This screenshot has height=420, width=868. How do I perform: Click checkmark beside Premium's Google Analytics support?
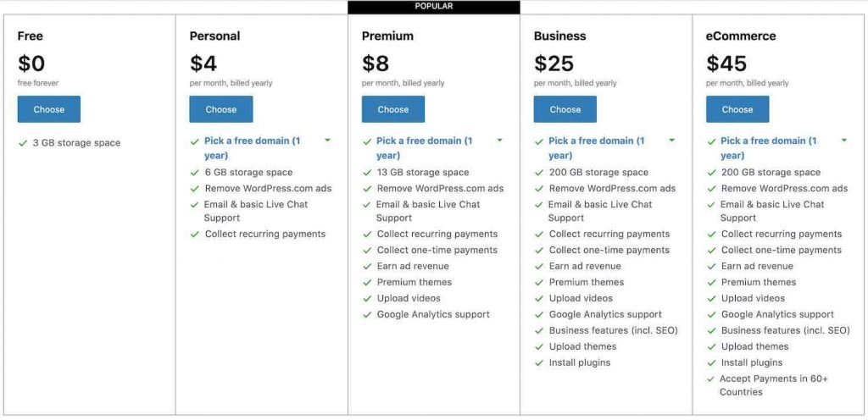point(366,315)
